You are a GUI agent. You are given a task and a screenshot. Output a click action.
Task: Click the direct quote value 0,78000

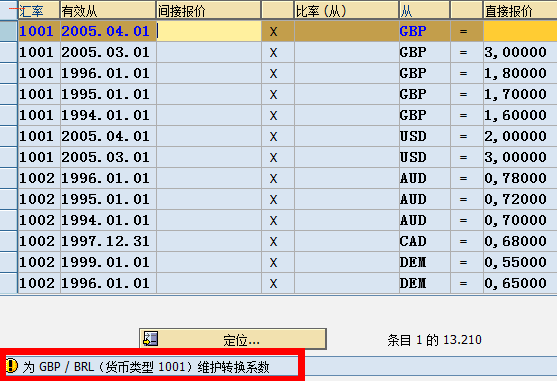[515, 178]
